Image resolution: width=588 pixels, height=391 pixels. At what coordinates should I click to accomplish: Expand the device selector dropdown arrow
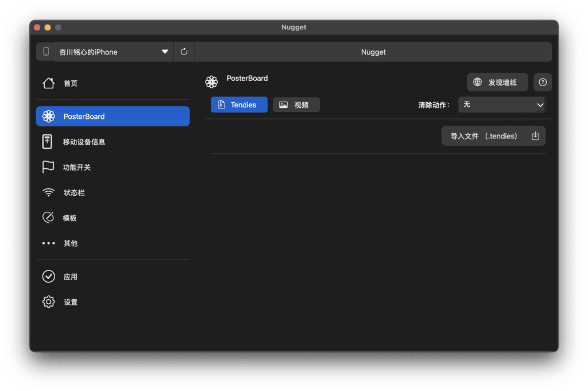tap(165, 52)
